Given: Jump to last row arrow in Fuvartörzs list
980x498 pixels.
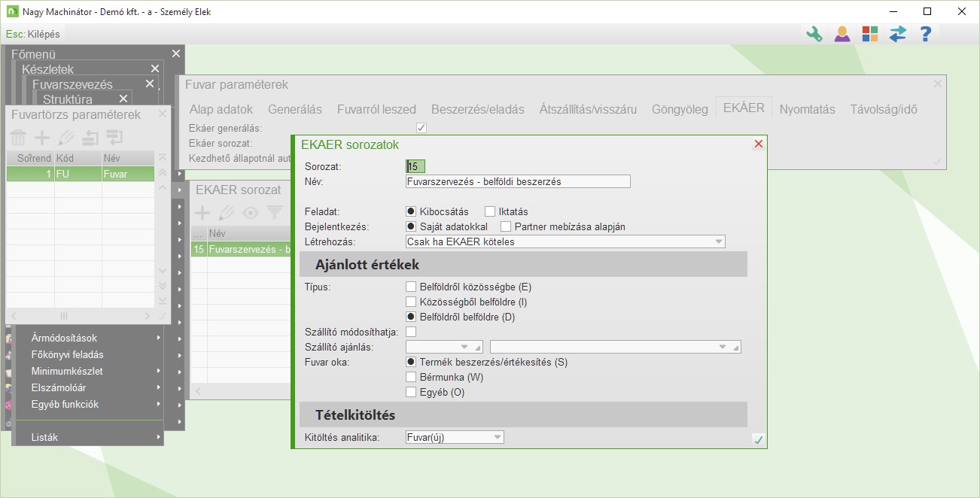Looking at the screenshot, I should point(162,301).
